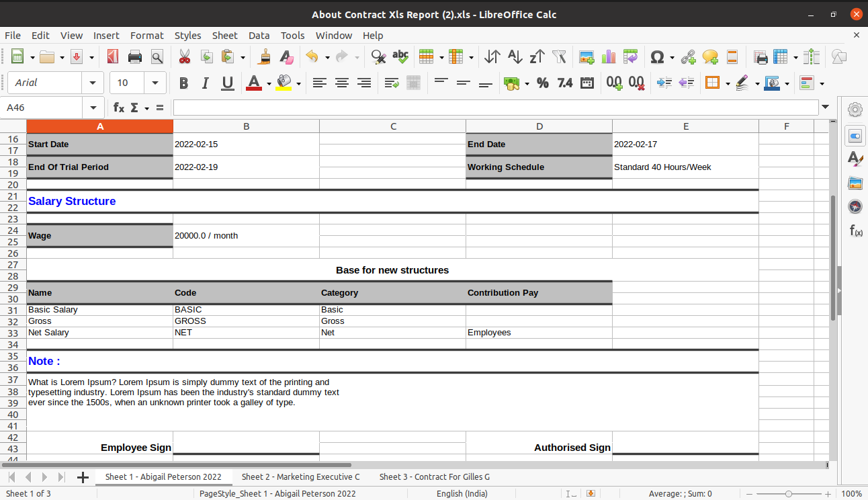Toggle Align Right
Screen dimensions: 868x500
(x=364, y=83)
